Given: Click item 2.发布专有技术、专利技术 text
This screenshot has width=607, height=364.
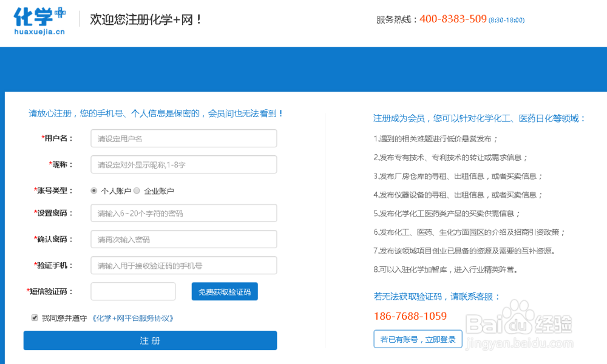Looking at the screenshot, I should 450,158.
